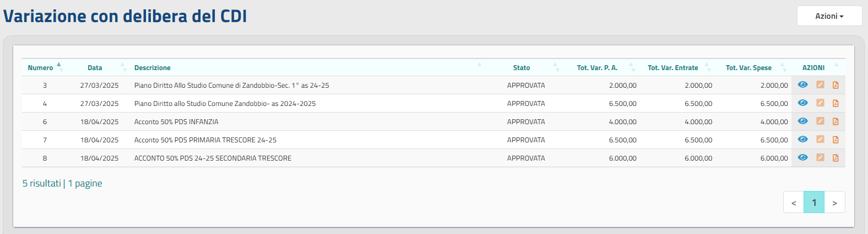This screenshot has height=234, width=868.
Task: Sort table by Data column
Action: tap(95, 68)
